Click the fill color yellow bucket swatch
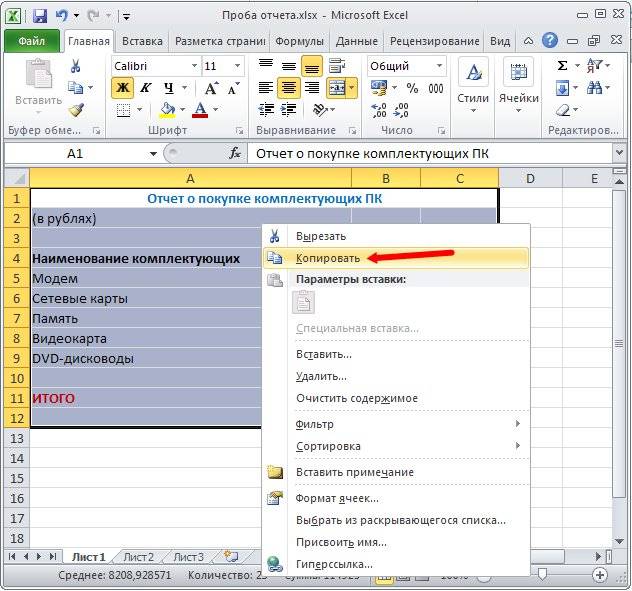The height and width of the screenshot is (591, 632). (x=167, y=110)
